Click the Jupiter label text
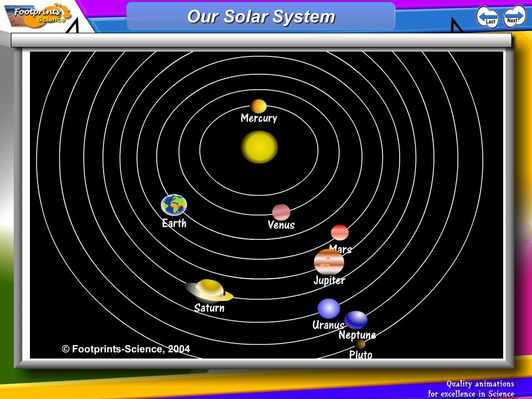 click(x=329, y=280)
